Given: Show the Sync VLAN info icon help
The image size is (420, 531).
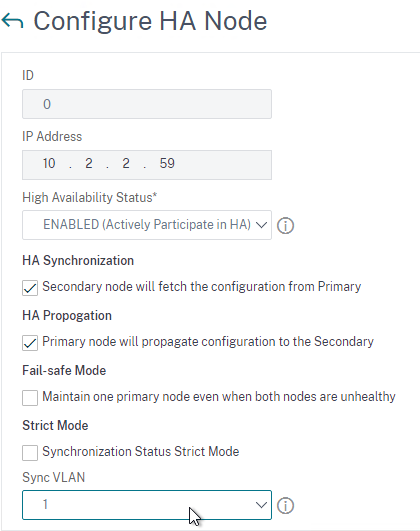Looking at the screenshot, I should coord(286,506).
